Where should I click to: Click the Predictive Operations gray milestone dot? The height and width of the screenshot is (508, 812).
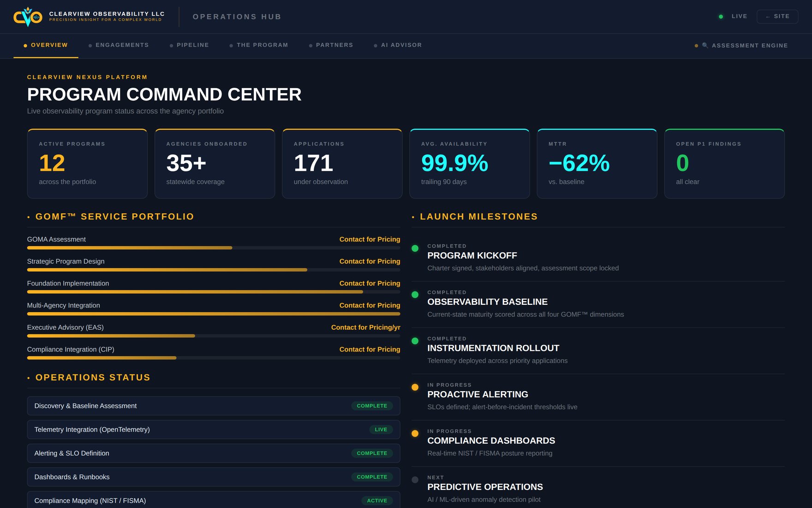click(415, 480)
